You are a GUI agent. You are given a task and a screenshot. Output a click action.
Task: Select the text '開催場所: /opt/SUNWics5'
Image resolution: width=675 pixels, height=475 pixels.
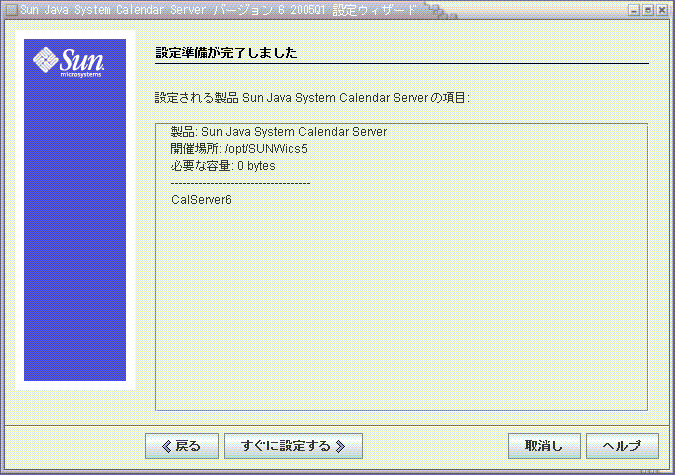tap(239, 149)
